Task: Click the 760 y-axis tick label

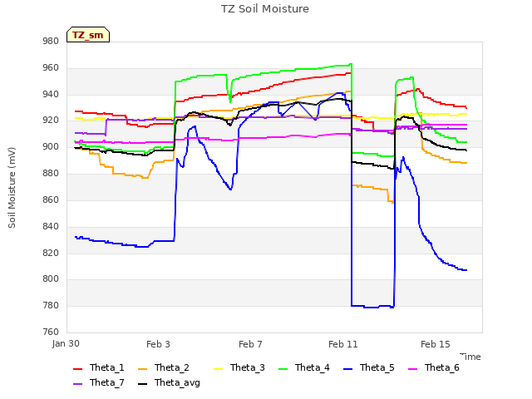Action: click(x=51, y=332)
